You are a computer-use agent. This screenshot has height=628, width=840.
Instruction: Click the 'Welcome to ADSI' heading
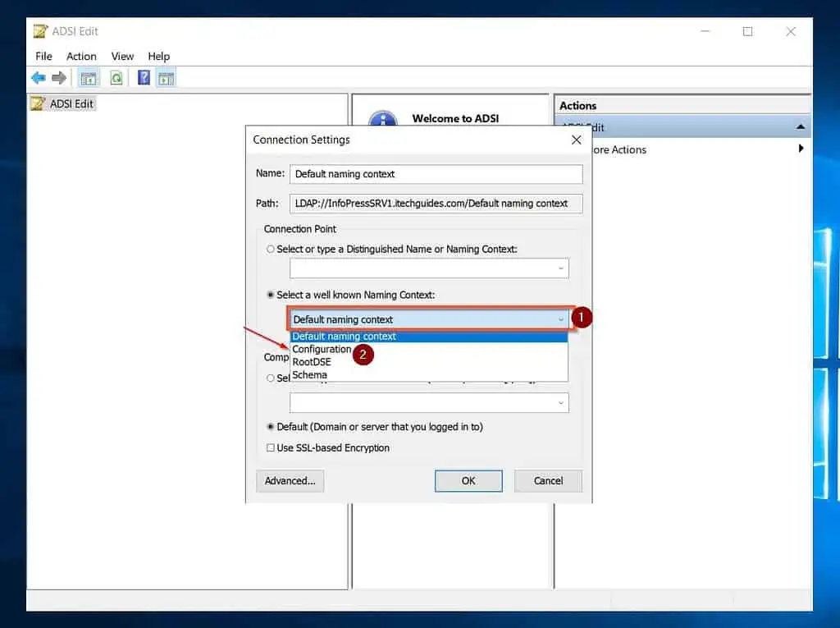pyautogui.click(x=455, y=118)
